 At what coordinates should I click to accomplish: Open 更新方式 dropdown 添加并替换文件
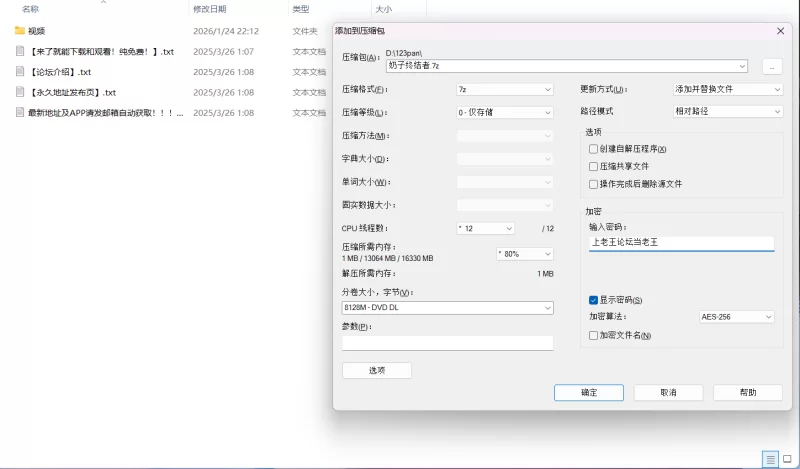coord(728,89)
